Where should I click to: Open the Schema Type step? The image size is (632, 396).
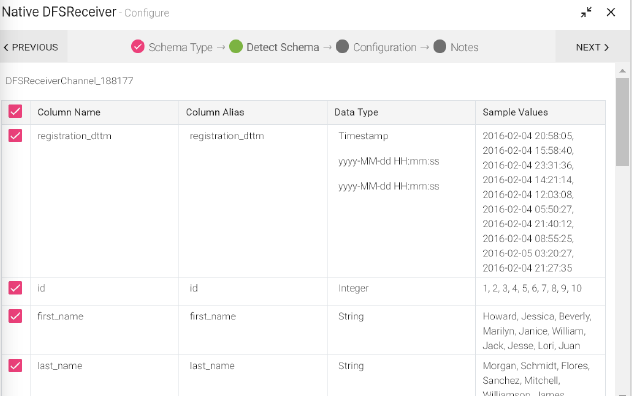coord(180,47)
